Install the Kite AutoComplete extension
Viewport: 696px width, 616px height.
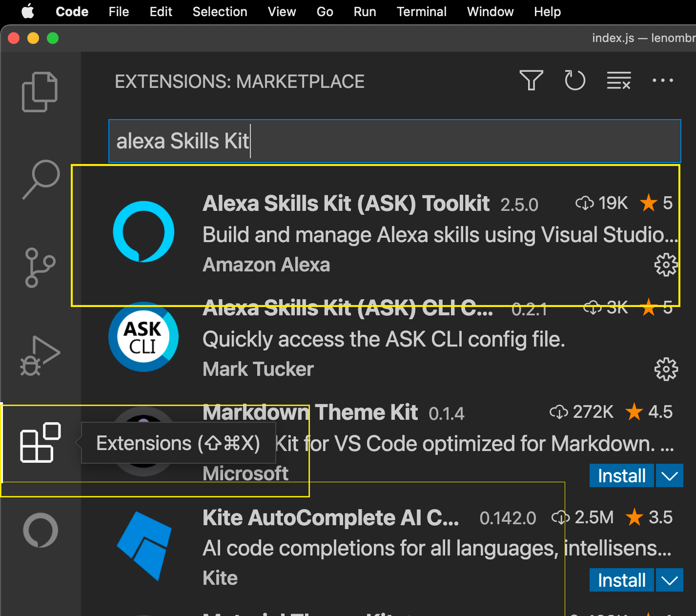621,580
